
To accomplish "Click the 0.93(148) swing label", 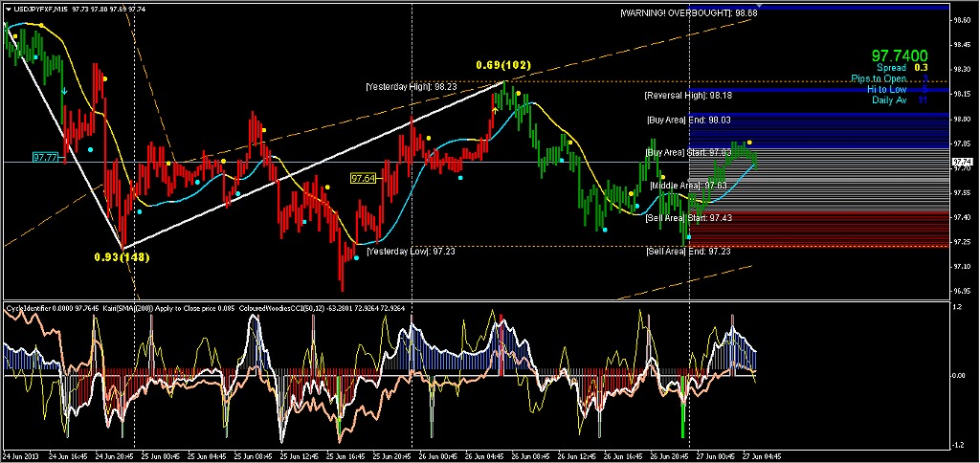I will click(x=122, y=256).
